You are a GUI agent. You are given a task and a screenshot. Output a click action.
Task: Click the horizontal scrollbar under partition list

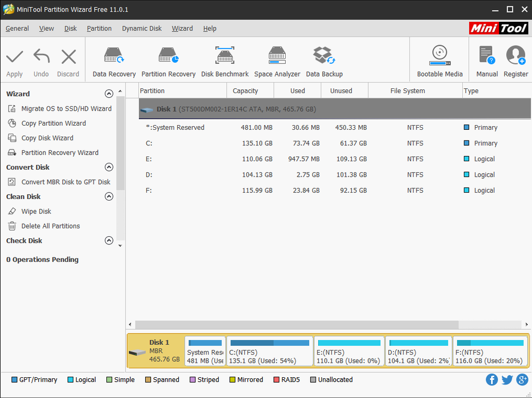(x=297, y=325)
